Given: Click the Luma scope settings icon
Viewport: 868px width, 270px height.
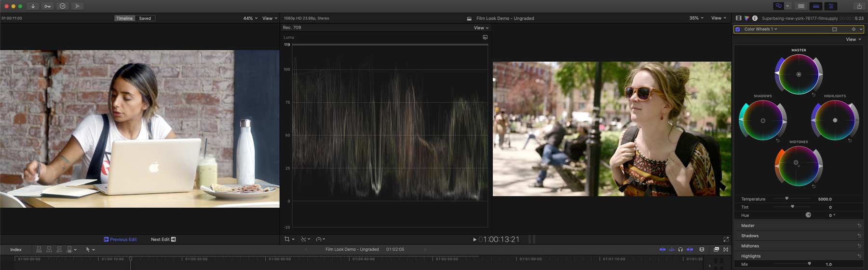Looking at the screenshot, I should 485,37.
